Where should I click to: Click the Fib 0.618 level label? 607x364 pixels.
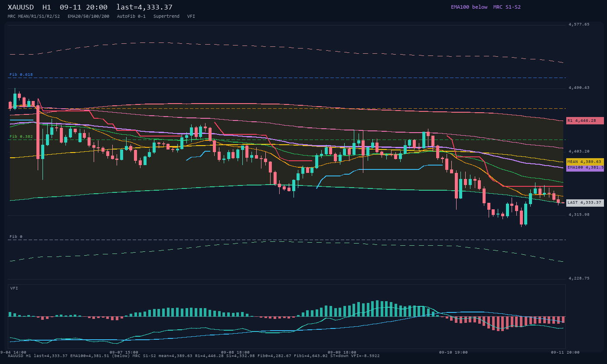(x=21, y=75)
